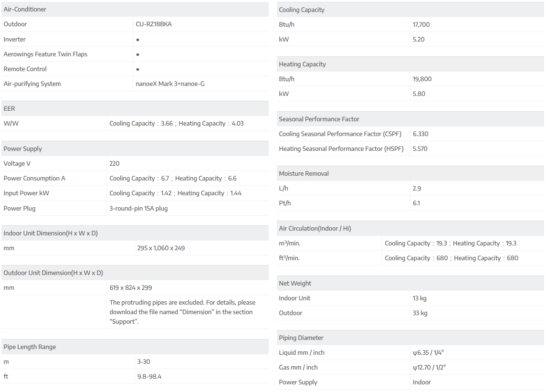Image resolution: width=546 pixels, height=392 pixels.
Task: Click the Aerowings Feature Twin Flaps bullet dot
Action: pos(138,54)
